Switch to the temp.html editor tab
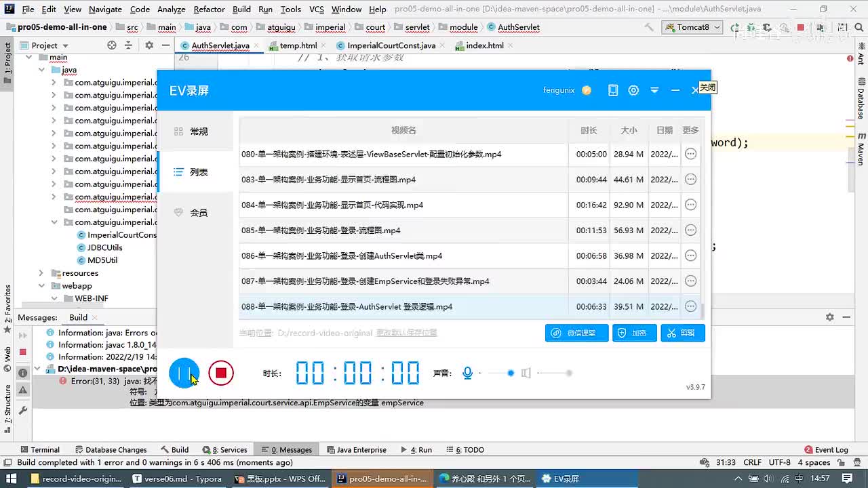 coord(298,45)
